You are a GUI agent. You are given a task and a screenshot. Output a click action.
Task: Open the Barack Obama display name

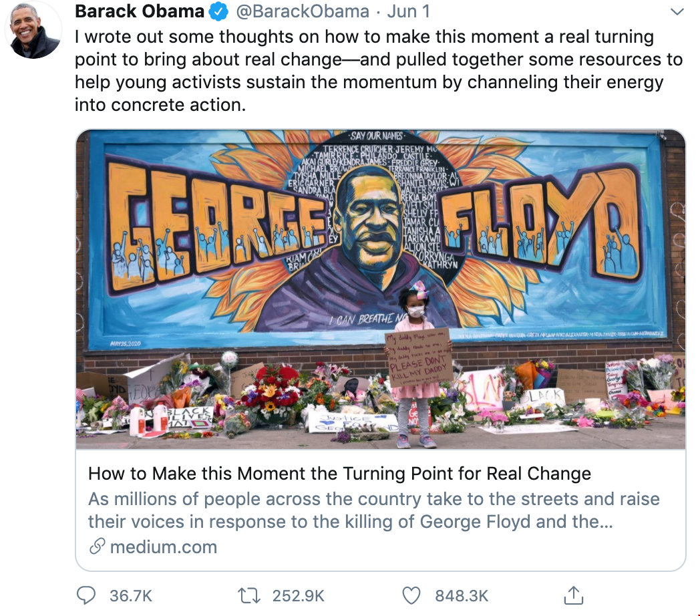(x=140, y=11)
